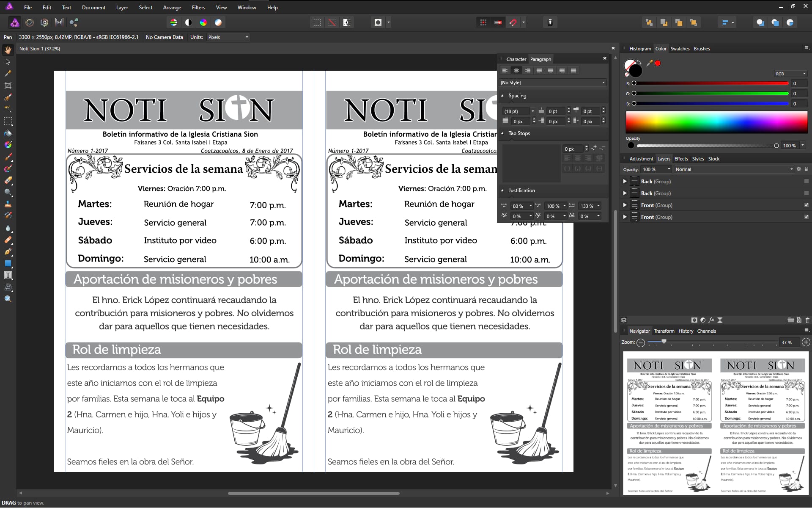Toggle visibility of second Back group
812x508 pixels.
tap(806, 193)
